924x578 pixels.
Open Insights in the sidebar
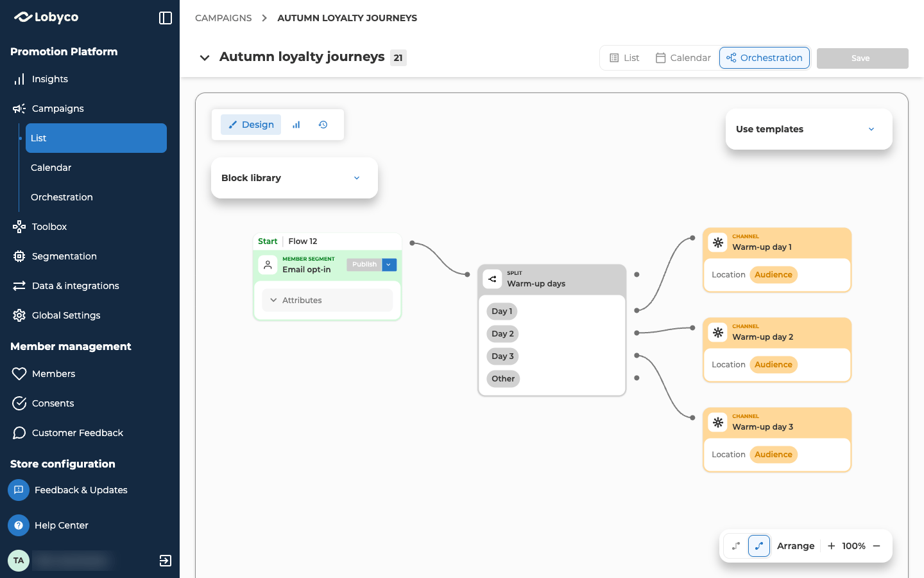[x=40, y=79]
